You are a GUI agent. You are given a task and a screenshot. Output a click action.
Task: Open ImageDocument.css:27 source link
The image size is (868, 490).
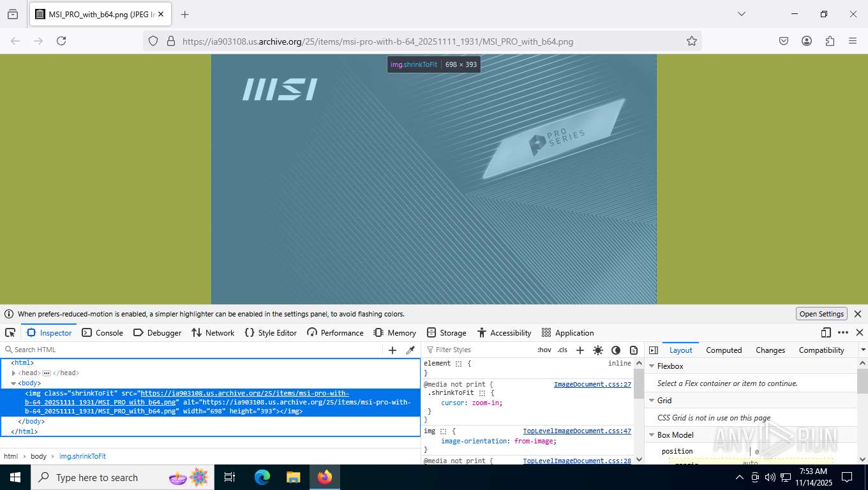(592, 385)
